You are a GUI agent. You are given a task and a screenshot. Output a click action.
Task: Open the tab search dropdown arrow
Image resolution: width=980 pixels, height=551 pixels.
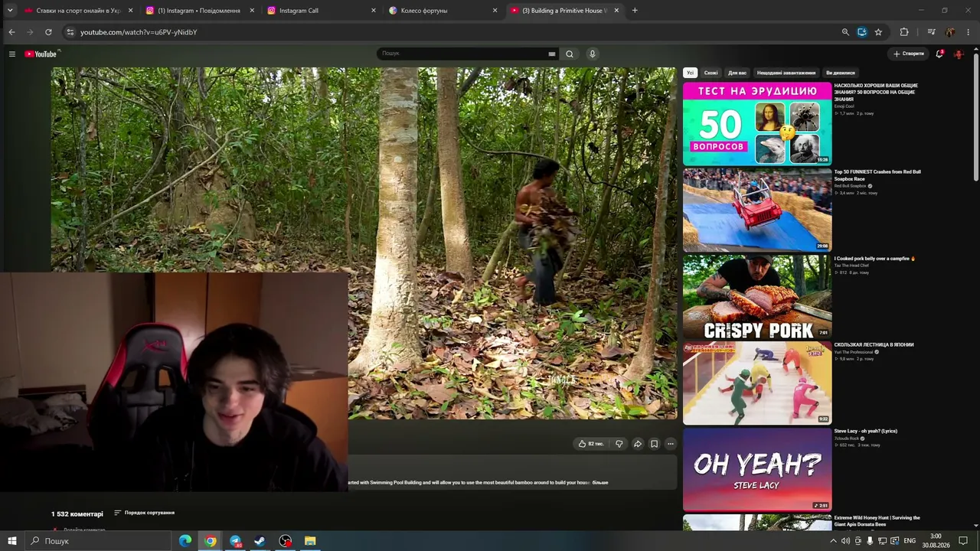pos(10,11)
